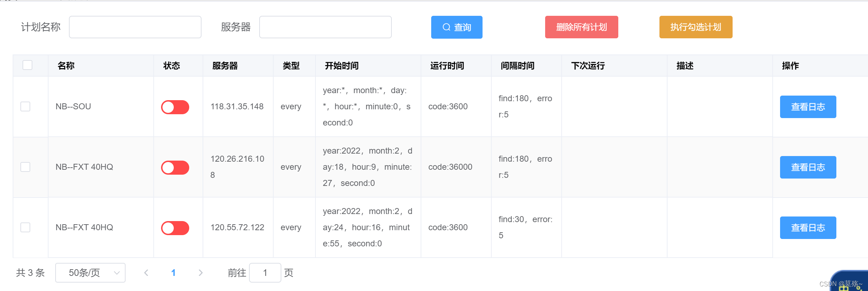Click the 前往 page jump input
The image size is (868, 291).
pyautogui.click(x=265, y=273)
